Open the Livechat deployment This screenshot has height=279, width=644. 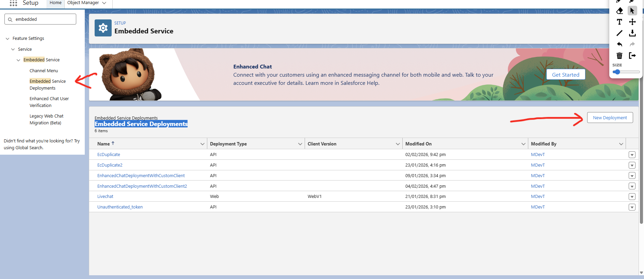105,197
